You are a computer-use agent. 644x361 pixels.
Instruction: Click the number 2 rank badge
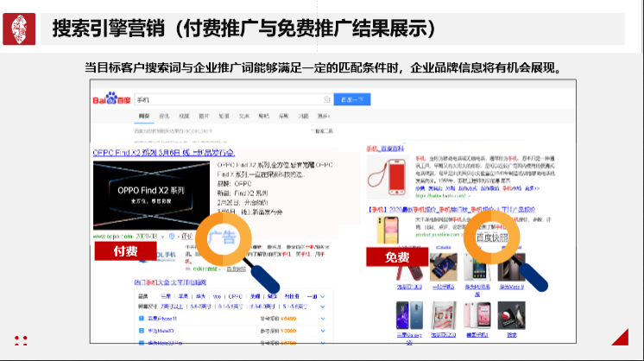(x=142, y=331)
